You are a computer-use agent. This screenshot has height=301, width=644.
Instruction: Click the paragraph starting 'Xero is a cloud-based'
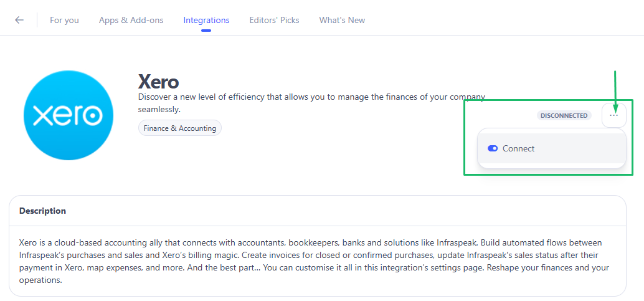tap(314, 262)
